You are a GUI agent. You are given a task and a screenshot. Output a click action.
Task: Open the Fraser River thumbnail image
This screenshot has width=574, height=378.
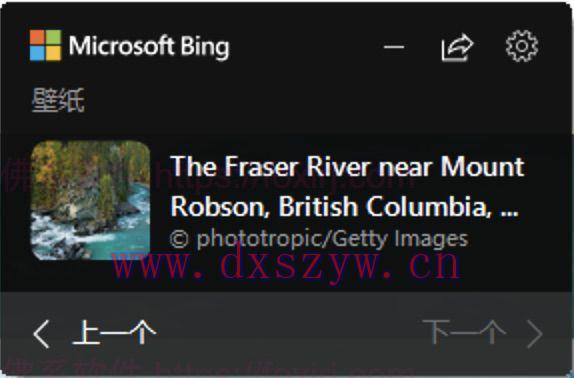coord(90,201)
